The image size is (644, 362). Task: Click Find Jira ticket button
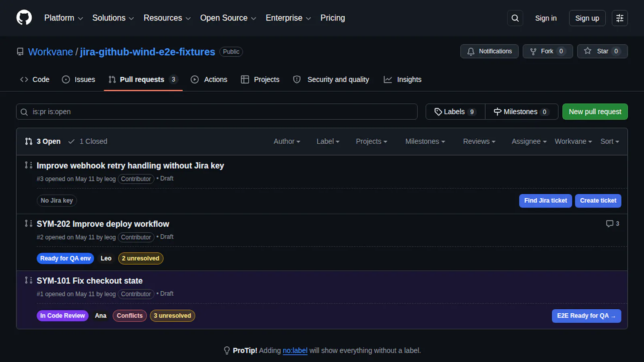click(545, 201)
